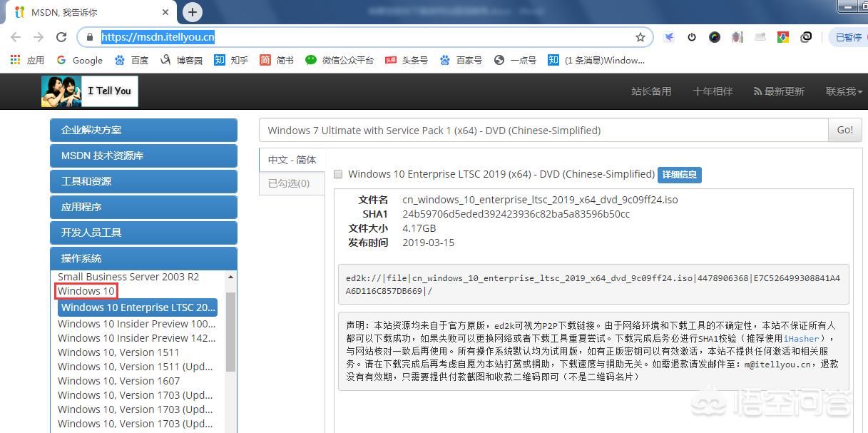868x433 pixels.
Task: Click the address bar URL
Action: [158, 37]
